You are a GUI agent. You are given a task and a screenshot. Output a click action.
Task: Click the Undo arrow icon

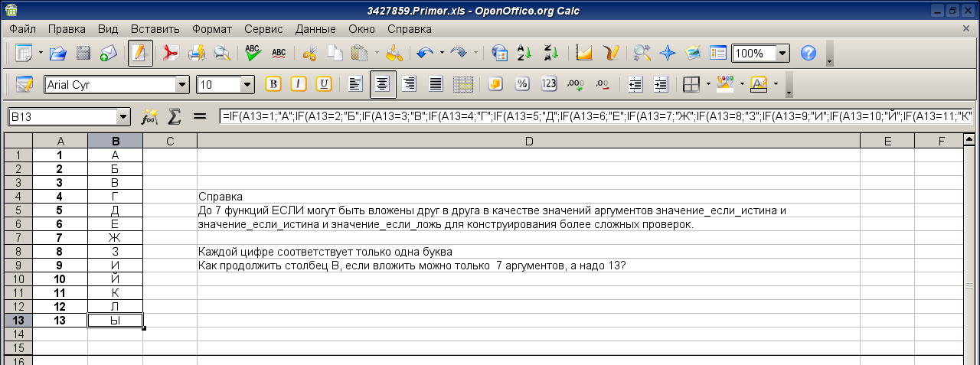coord(425,54)
